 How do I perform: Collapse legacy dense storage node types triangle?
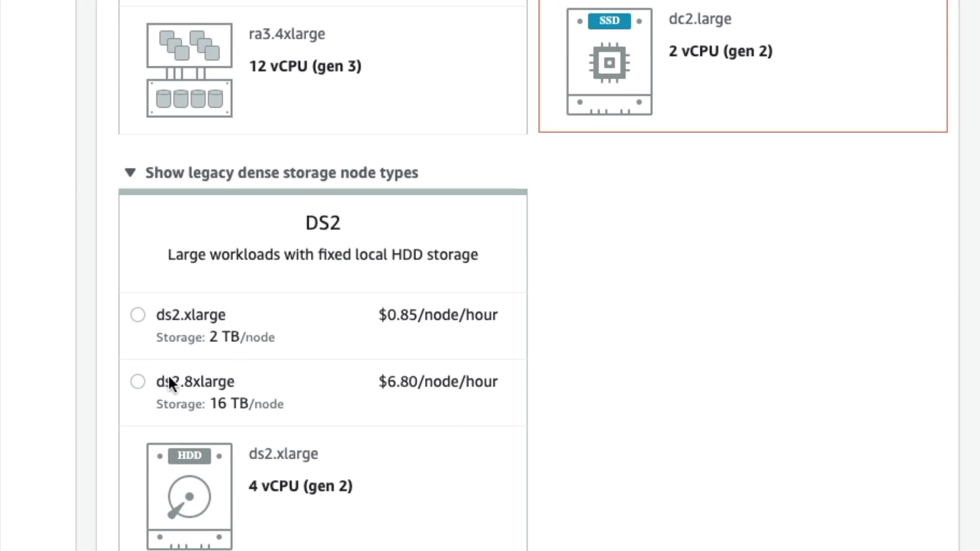coord(130,173)
